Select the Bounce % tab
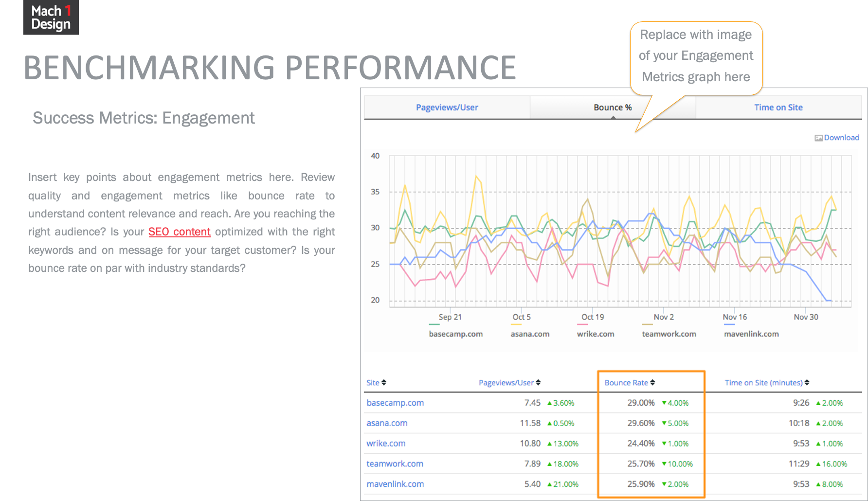This screenshot has width=868, height=501. coord(612,107)
